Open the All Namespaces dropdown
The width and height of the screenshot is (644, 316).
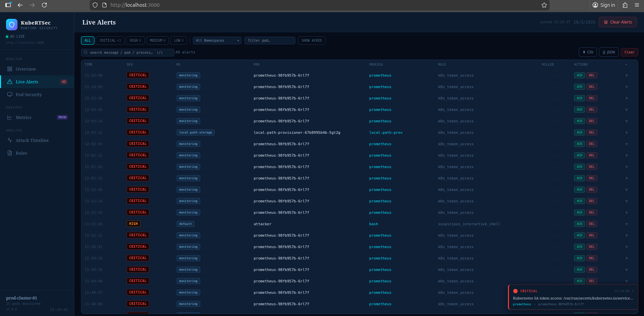coord(217,40)
